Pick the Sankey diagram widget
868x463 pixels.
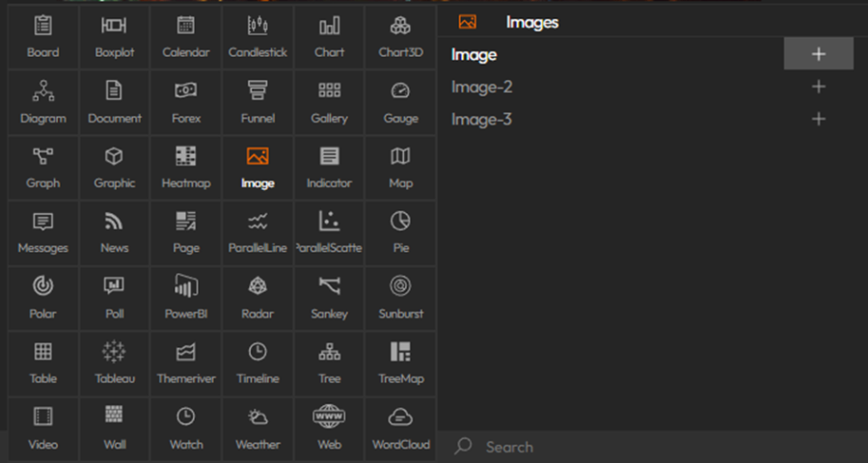tap(330, 297)
